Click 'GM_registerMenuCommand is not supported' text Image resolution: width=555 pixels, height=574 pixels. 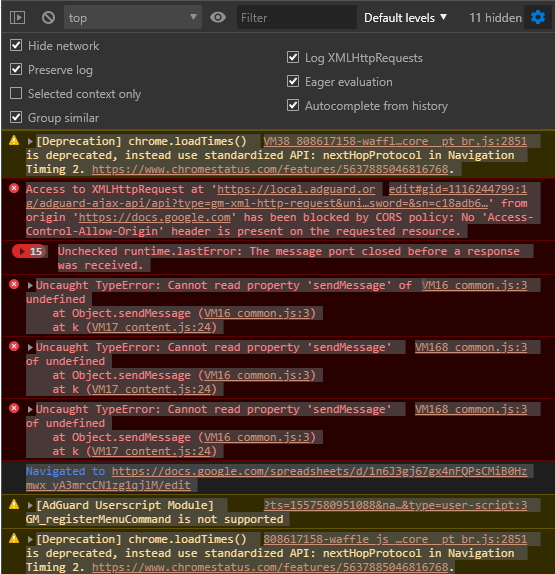[154, 519]
